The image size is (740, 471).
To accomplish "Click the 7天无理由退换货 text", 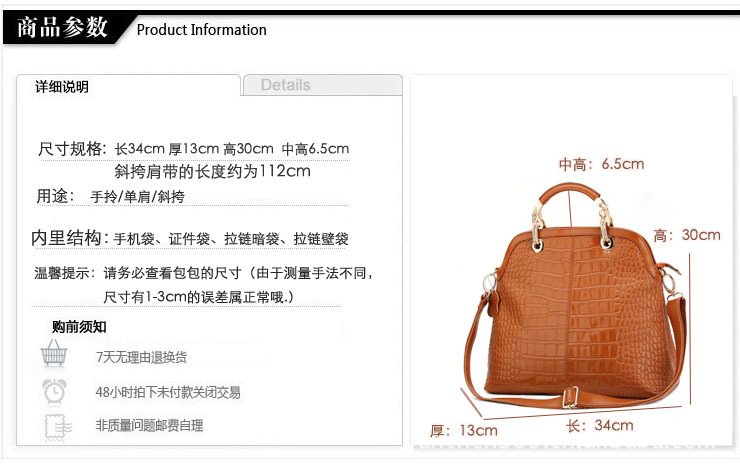I will 142,357.
